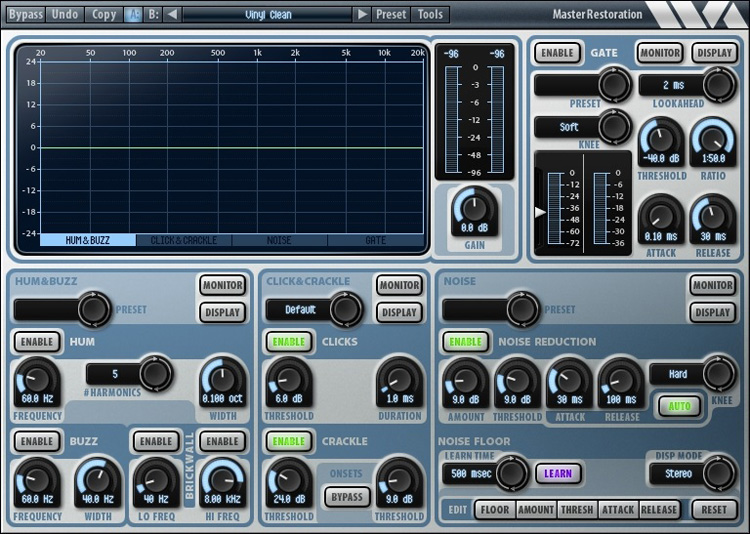This screenshot has width=750, height=534.
Task: Click the Gate ATTACK knob
Action: [x=661, y=219]
